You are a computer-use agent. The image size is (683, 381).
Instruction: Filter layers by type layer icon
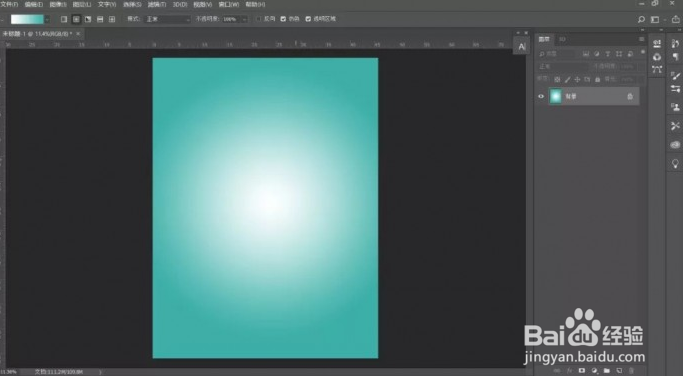point(608,54)
